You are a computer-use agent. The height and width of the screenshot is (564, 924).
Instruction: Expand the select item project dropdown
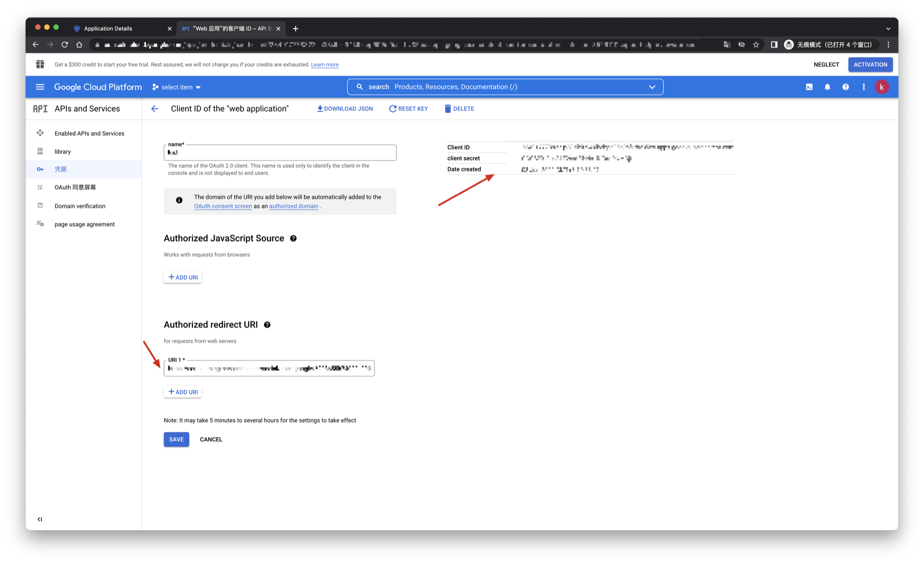(177, 87)
